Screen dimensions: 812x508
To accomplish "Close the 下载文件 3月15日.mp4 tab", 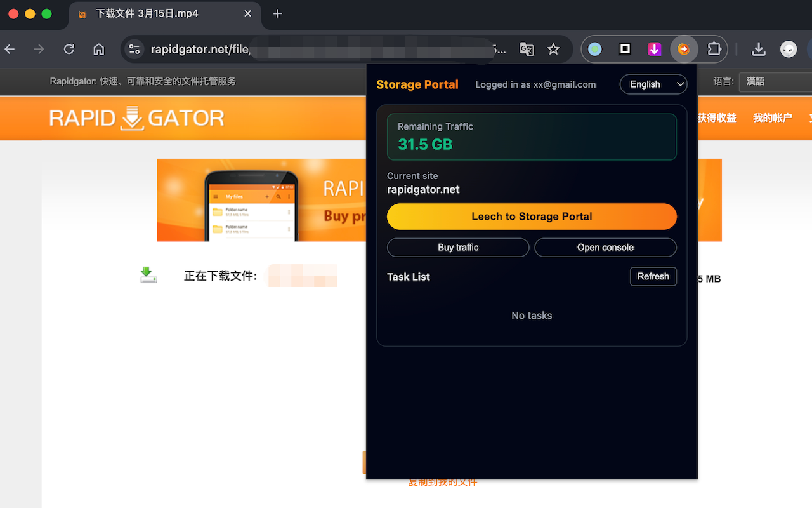I will pyautogui.click(x=248, y=13).
